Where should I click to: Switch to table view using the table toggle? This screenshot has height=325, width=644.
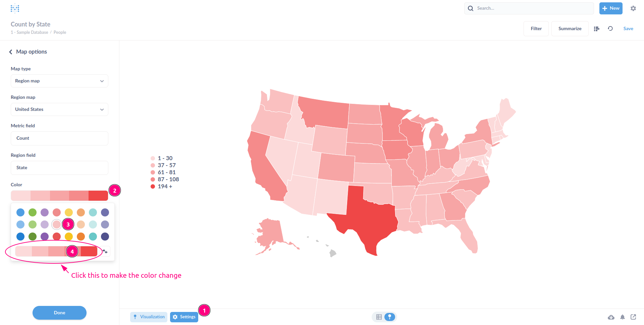[x=379, y=317]
